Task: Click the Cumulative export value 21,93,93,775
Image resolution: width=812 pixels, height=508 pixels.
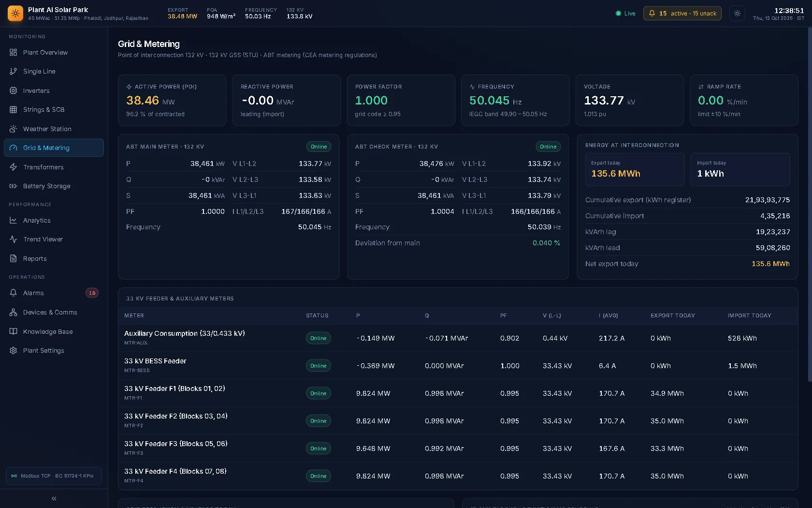Action: pos(768,200)
